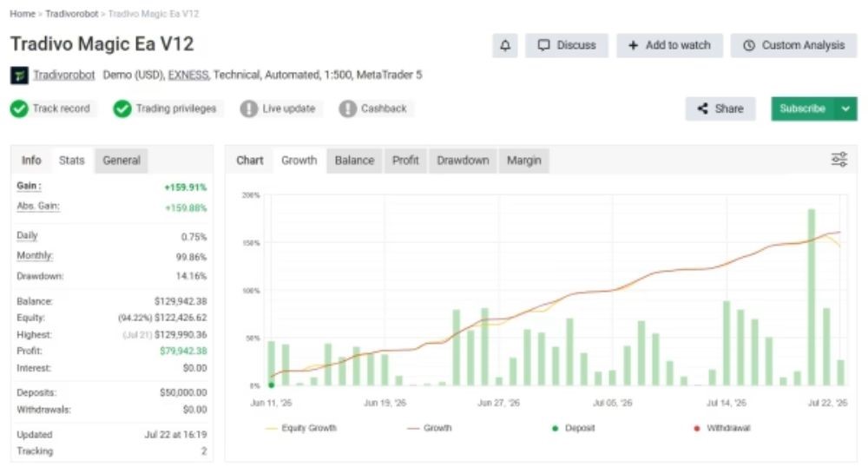Toggle the Withdrawal legend marker
This screenshot has width=868, height=467.
722,428
